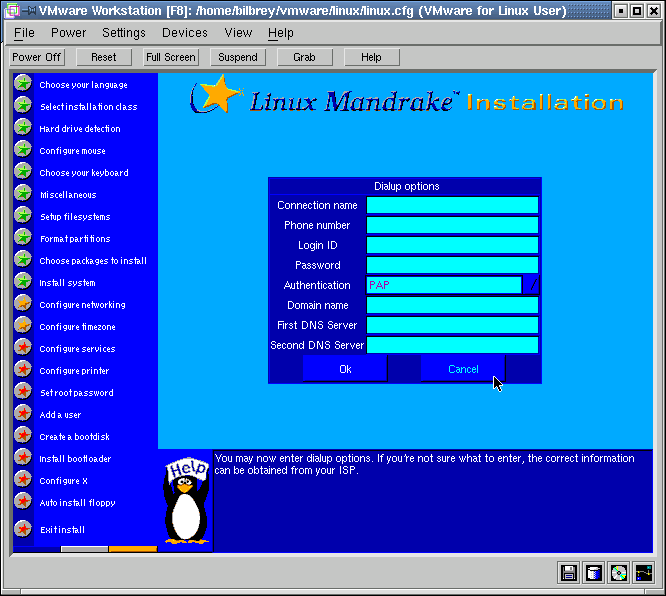Click the floppy disk status icon
This screenshot has width=666, height=596.
(569, 573)
